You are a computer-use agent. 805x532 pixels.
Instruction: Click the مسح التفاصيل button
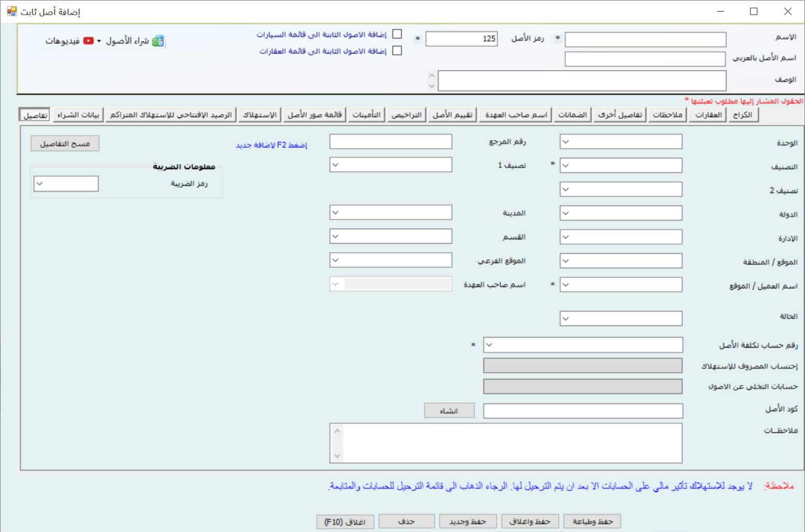[x=65, y=144]
